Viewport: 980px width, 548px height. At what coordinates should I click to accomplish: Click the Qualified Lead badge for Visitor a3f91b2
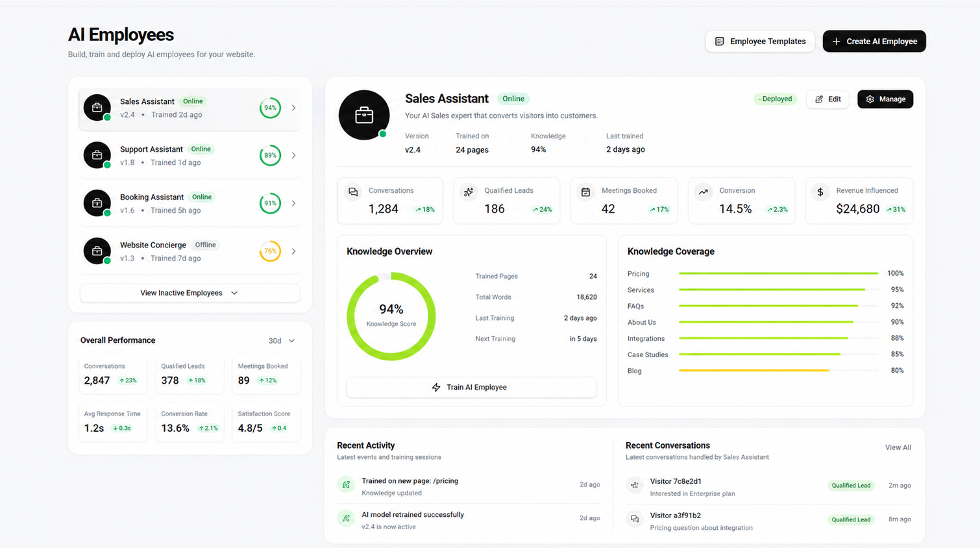(x=851, y=519)
